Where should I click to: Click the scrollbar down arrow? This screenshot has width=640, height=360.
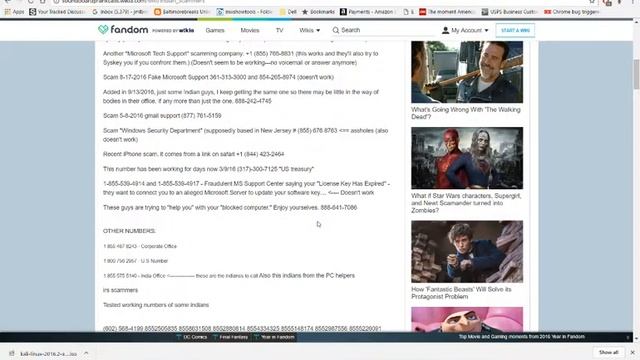coord(636,338)
